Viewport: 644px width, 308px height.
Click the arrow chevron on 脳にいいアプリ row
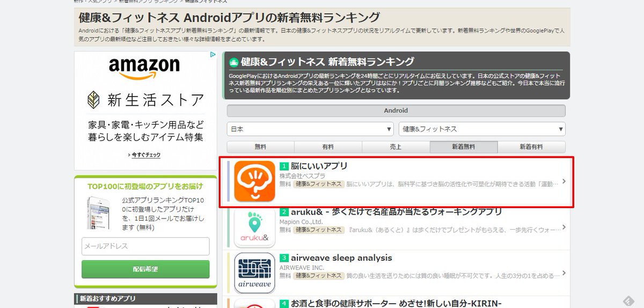(563, 181)
